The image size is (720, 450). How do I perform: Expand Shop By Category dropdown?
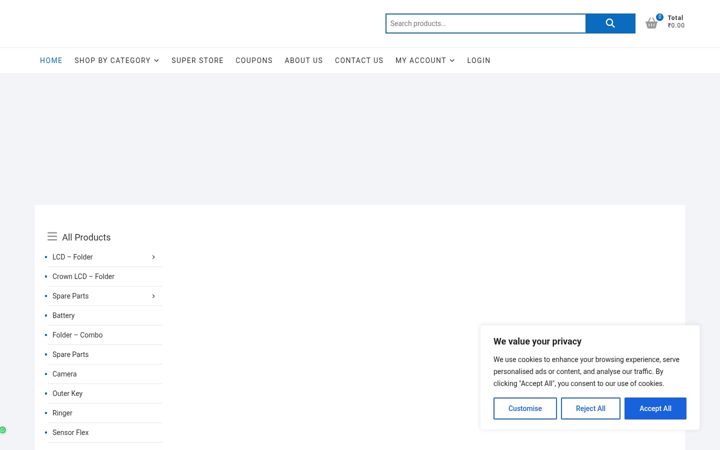click(117, 60)
